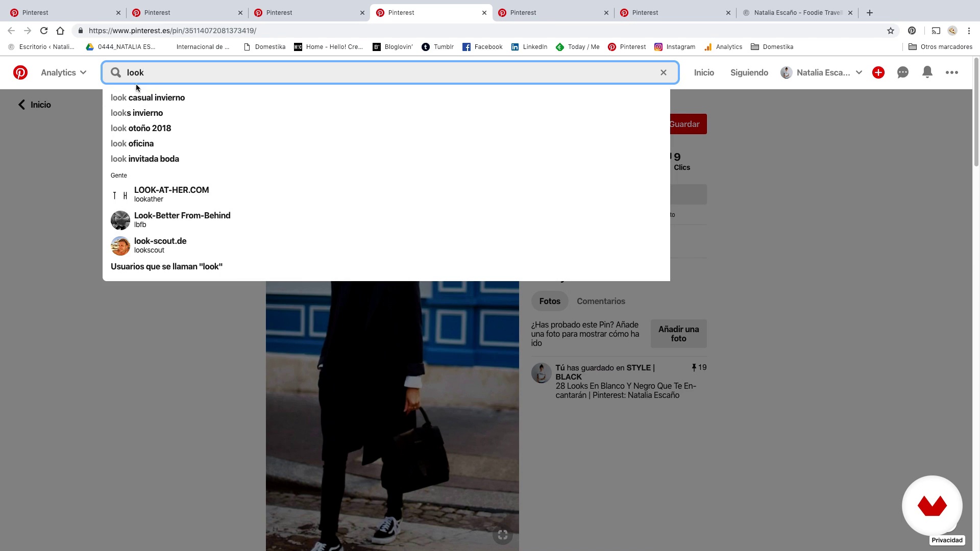Select suggestion 'looks invierno'
Screen dimensions: 980x551
point(137,113)
